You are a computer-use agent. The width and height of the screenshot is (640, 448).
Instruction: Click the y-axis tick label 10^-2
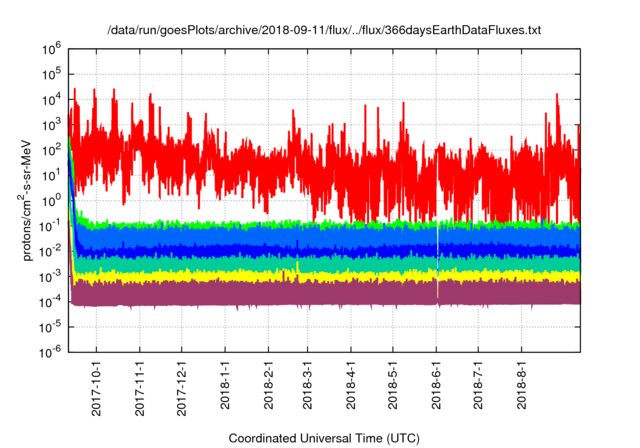(x=50, y=251)
